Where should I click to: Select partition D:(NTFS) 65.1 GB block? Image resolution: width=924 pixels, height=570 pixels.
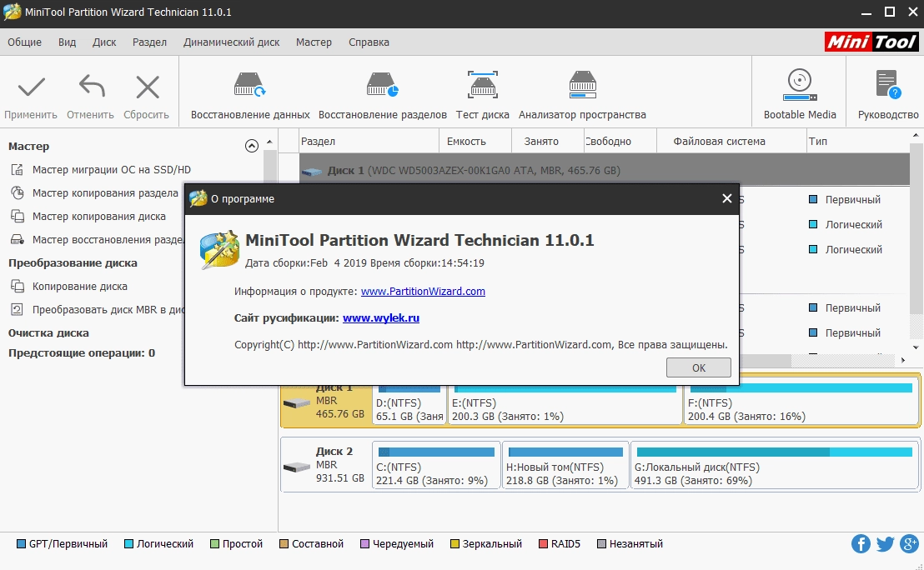point(409,404)
